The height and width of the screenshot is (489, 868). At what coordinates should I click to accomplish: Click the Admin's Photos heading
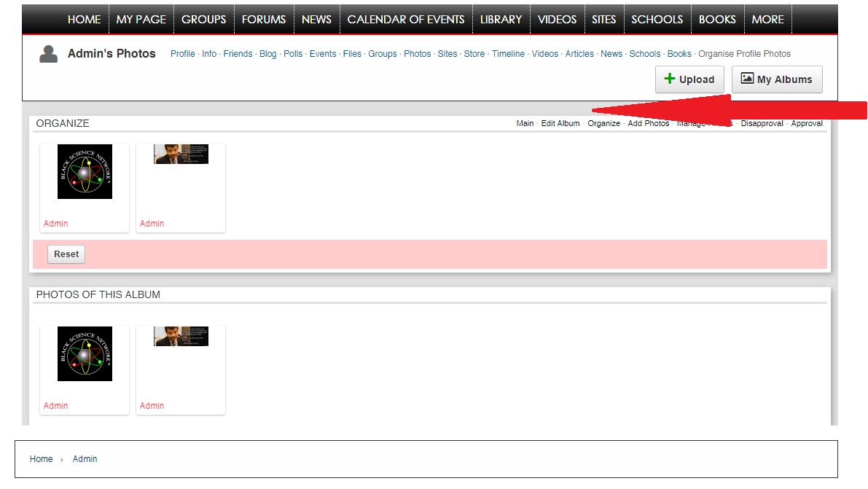112,54
